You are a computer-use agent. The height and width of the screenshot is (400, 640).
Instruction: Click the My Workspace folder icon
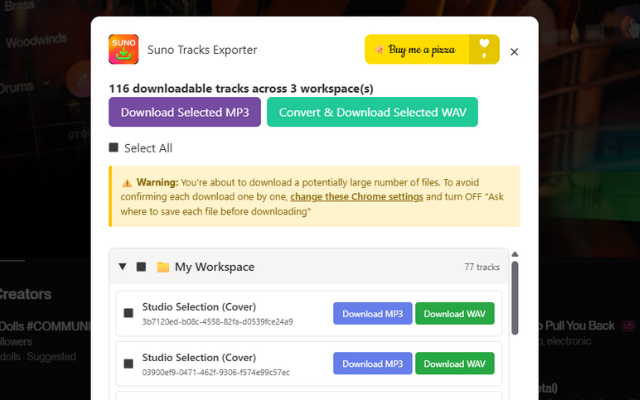163,267
